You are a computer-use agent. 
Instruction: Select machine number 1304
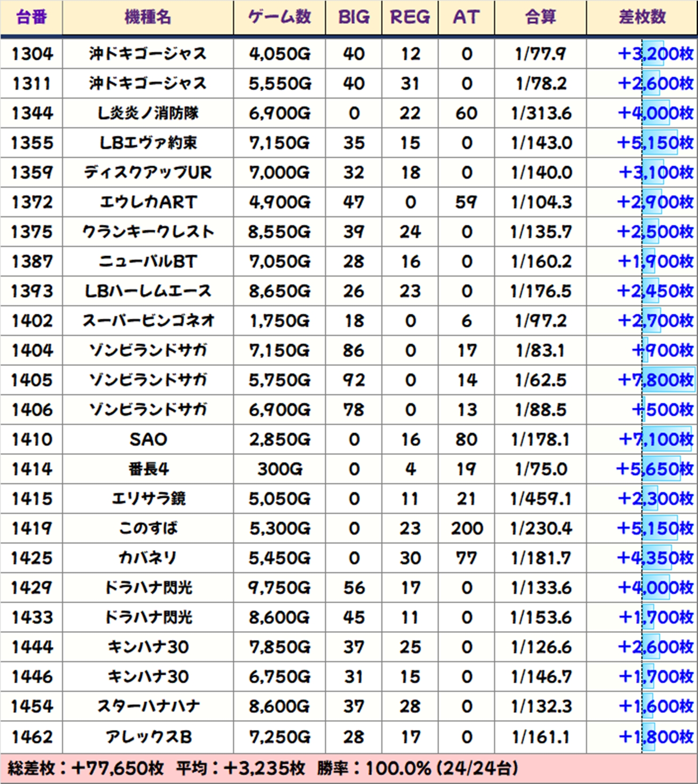32,54
